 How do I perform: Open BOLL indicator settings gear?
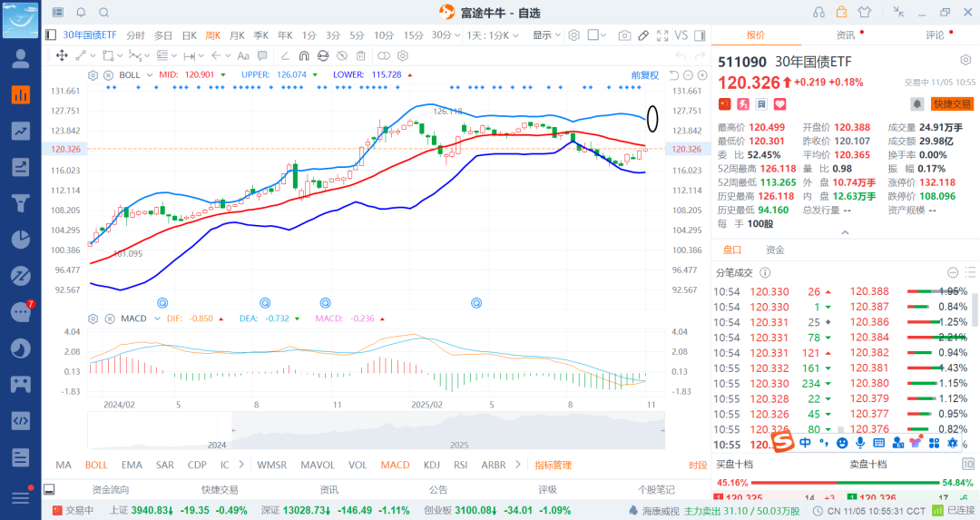pyautogui.click(x=93, y=74)
